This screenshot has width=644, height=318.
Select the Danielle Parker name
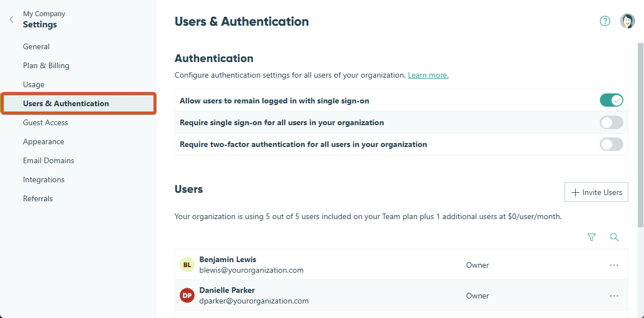(227, 290)
